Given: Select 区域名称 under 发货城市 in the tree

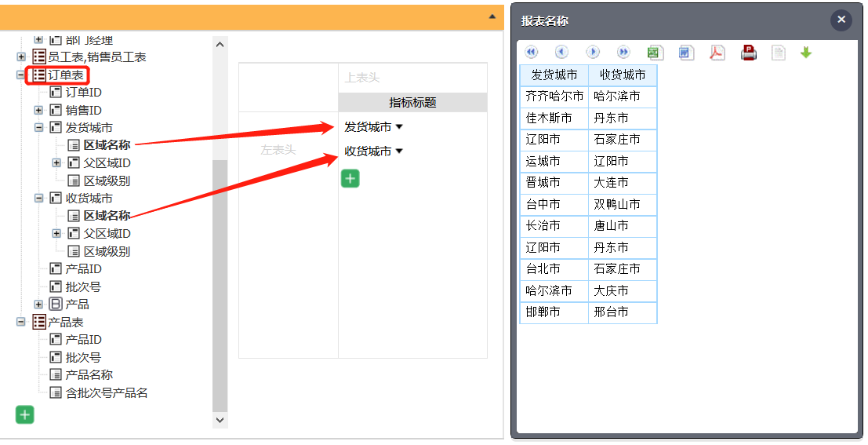Looking at the screenshot, I should tap(107, 145).
